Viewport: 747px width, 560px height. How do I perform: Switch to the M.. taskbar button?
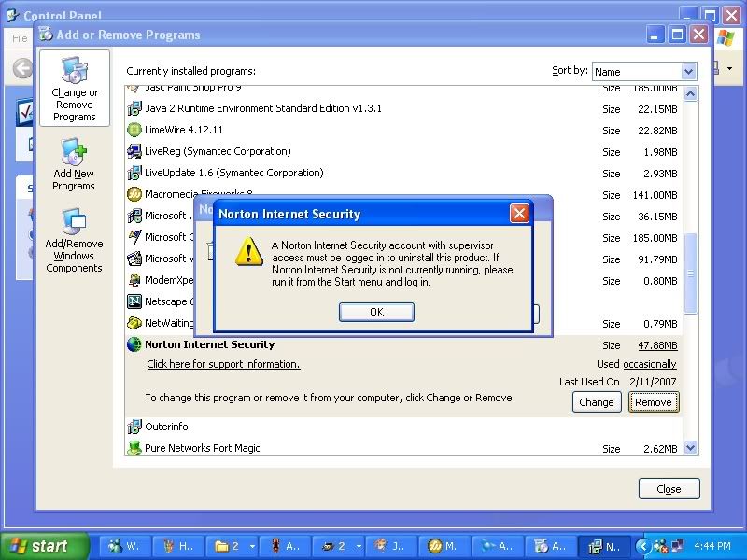pos(446,546)
